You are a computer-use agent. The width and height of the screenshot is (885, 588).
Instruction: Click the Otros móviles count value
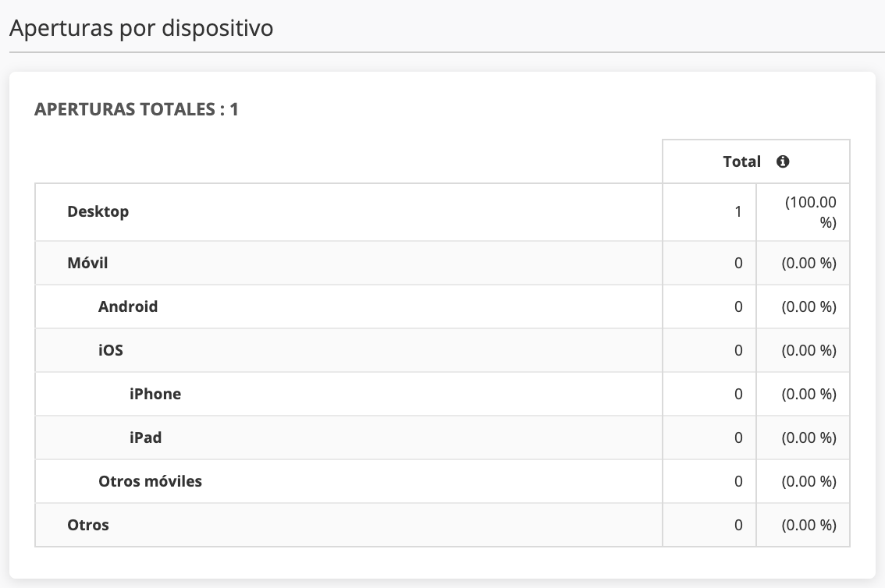pyautogui.click(x=738, y=481)
